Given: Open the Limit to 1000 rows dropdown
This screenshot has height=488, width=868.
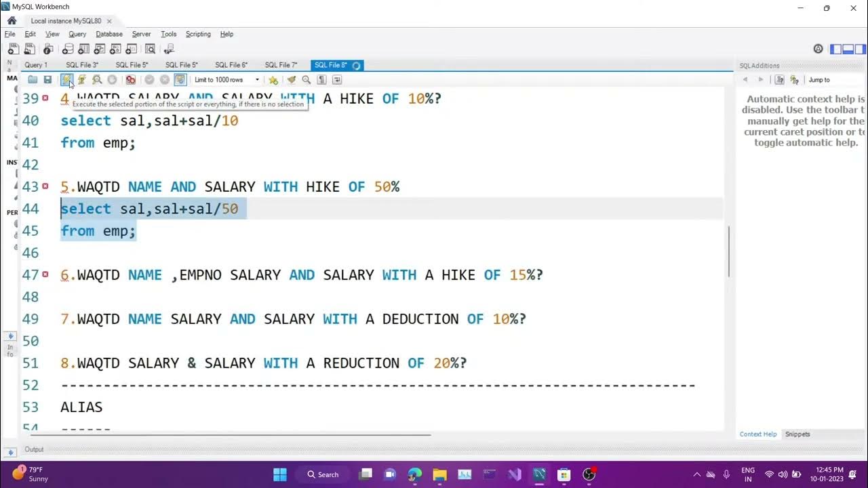Looking at the screenshot, I should tap(227, 80).
